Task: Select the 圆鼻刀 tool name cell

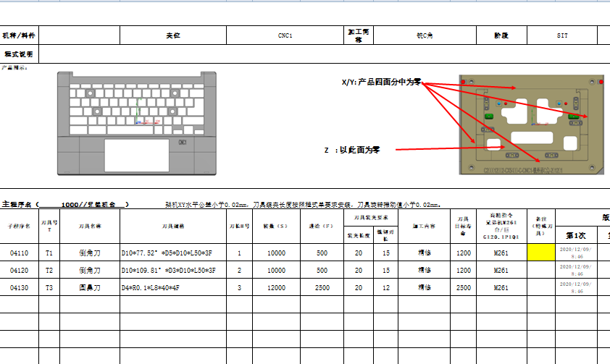Action: pos(90,287)
